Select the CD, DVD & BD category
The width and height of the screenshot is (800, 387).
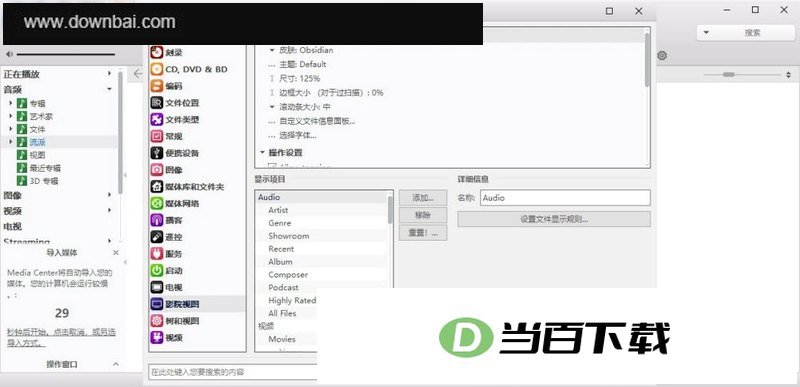pyautogui.click(x=189, y=69)
